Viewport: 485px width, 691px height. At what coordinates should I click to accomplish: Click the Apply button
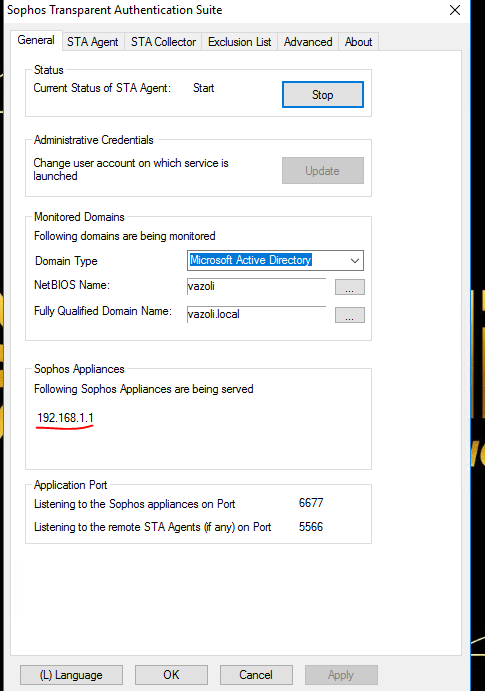(341, 675)
